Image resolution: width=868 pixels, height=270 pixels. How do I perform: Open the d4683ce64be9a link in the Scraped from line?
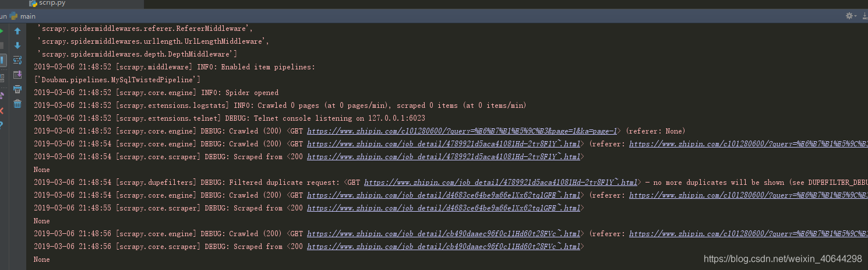coord(444,208)
